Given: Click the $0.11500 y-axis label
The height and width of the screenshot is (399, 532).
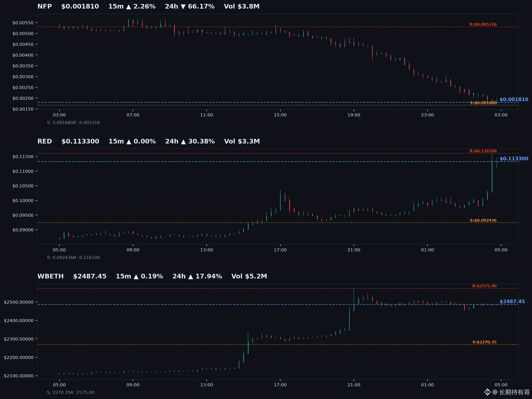Looking at the screenshot, I should tap(23, 157).
